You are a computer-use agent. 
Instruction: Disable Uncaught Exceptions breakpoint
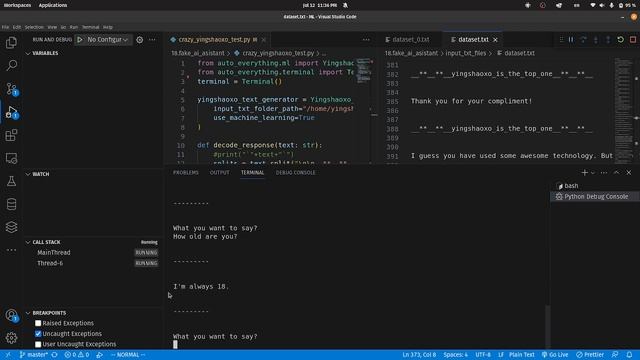coord(38,334)
